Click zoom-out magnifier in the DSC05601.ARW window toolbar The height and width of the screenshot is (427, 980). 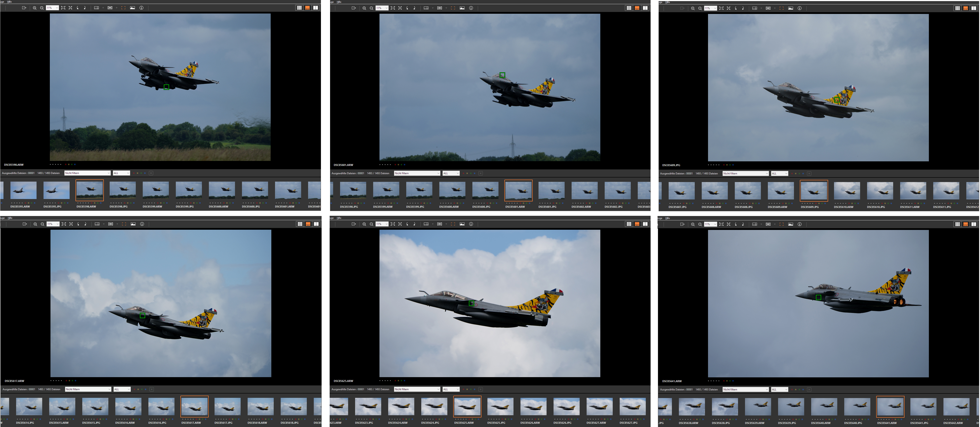pos(371,8)
